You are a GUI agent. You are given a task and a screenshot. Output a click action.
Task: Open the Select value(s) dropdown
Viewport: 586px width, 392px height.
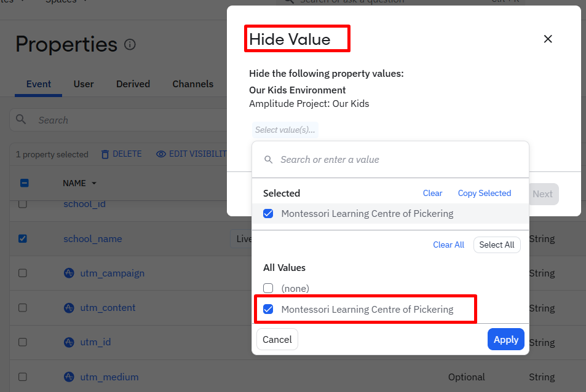285,130
